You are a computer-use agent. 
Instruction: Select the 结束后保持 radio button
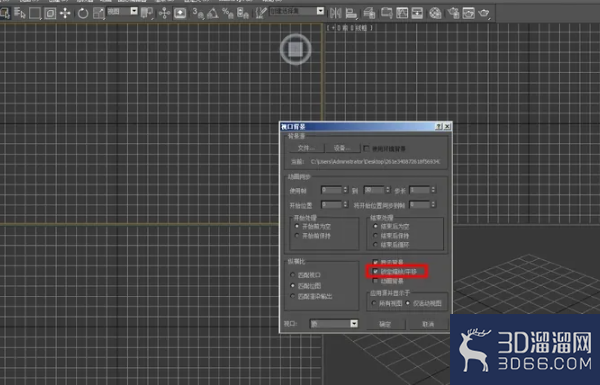click(375, 235)
